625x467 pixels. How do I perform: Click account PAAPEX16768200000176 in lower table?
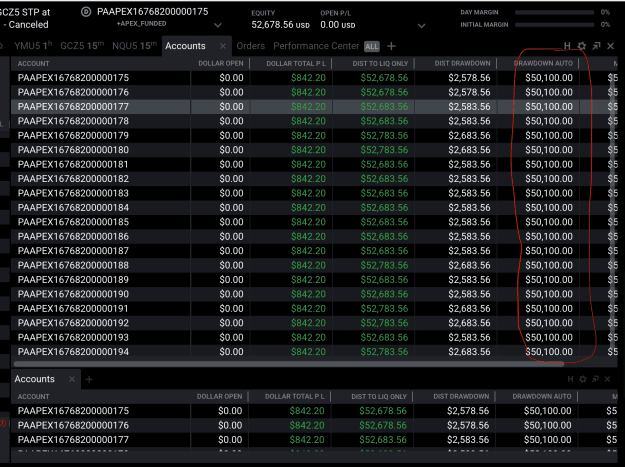tap(73, 426)
